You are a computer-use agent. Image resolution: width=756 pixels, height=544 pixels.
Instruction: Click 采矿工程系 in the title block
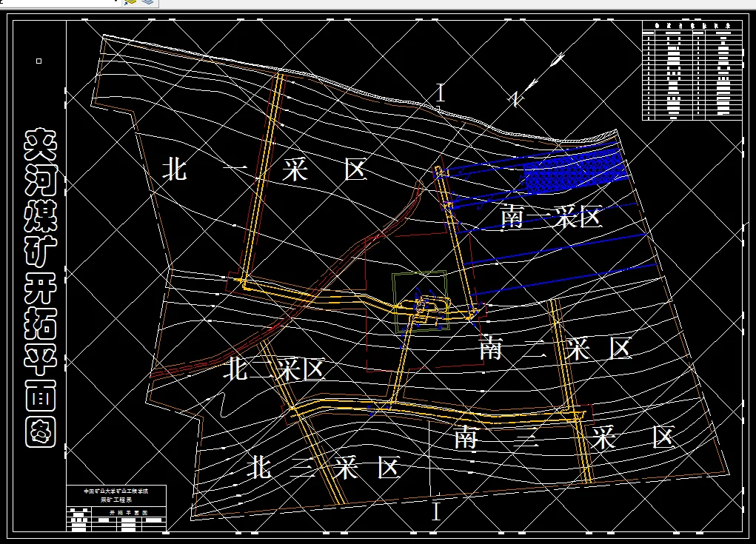tap(116, 500)
